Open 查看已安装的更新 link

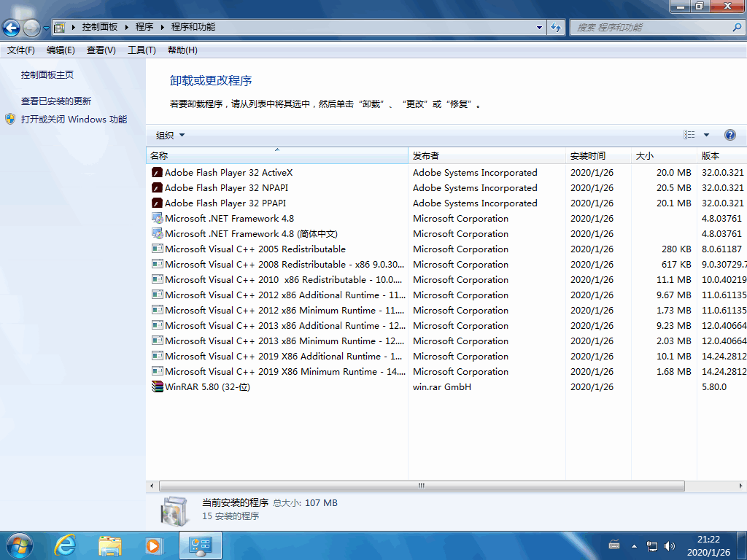(x=56, y=101)
